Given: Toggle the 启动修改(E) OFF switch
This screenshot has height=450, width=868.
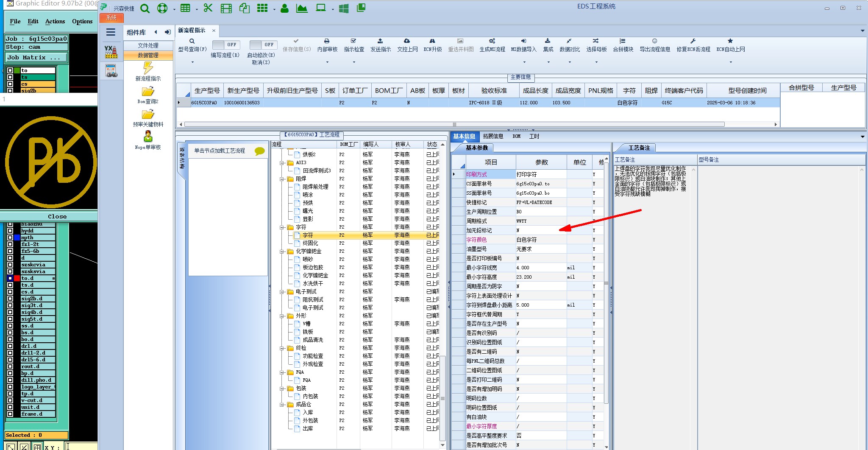Looking at the screenshot, I should 264,45.
